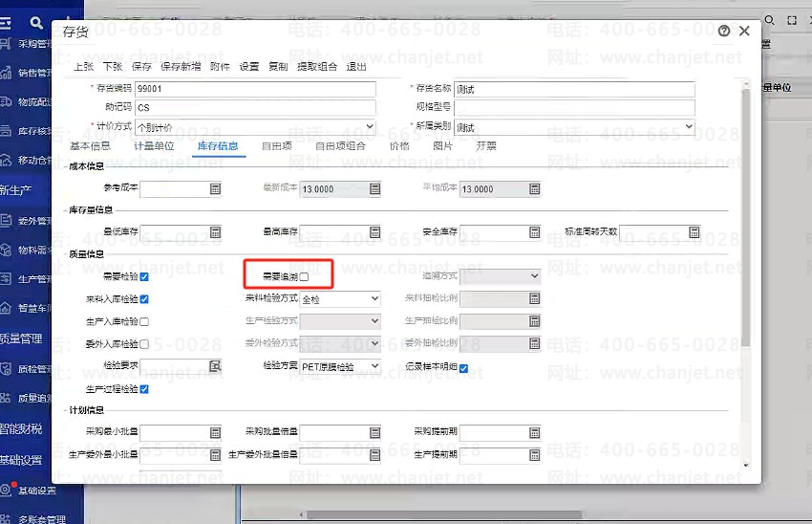Screen dimensions: 812x524
Task: Open calculator for 采购最小批量 field
Action: [216, 432]
